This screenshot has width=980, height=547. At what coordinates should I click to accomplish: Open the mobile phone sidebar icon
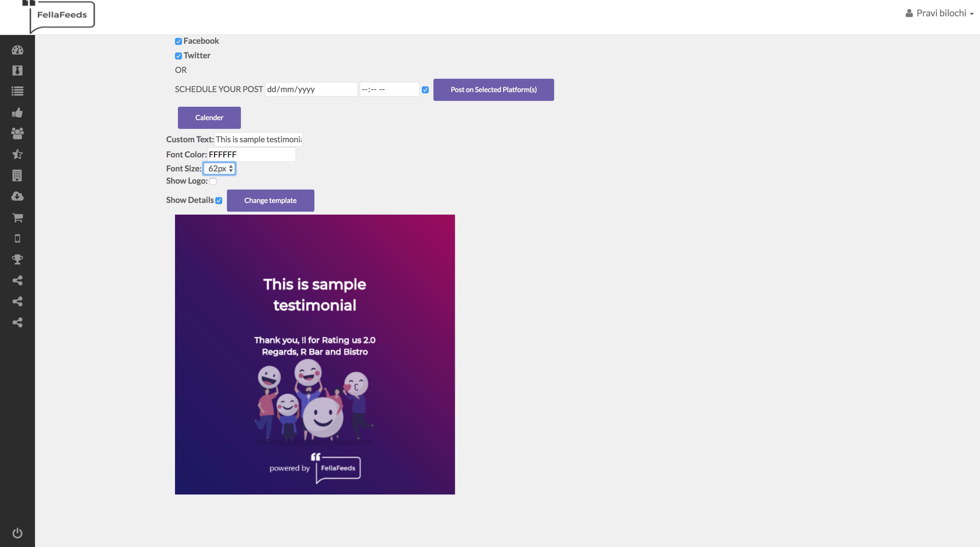click(x=17, y=239)
